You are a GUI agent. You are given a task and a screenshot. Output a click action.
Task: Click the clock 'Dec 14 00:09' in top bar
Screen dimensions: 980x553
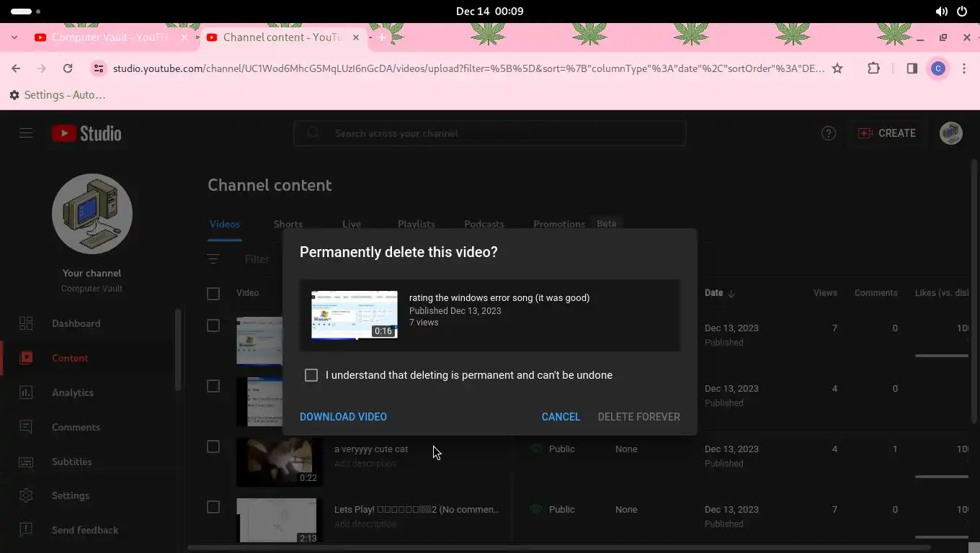[490, 12]
